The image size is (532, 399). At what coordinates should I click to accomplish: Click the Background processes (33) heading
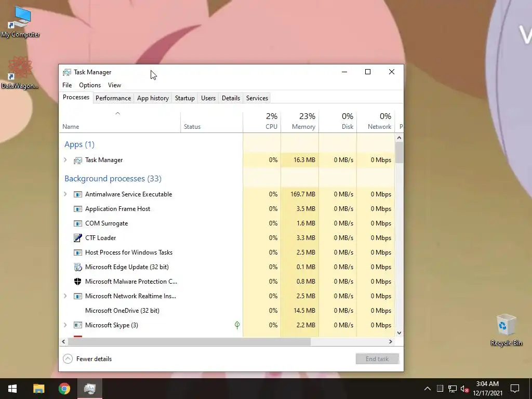[x=113, y=179]
